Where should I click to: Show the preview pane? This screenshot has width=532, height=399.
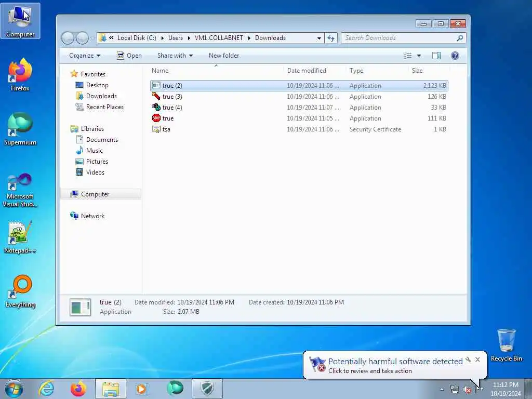point(436,56)
